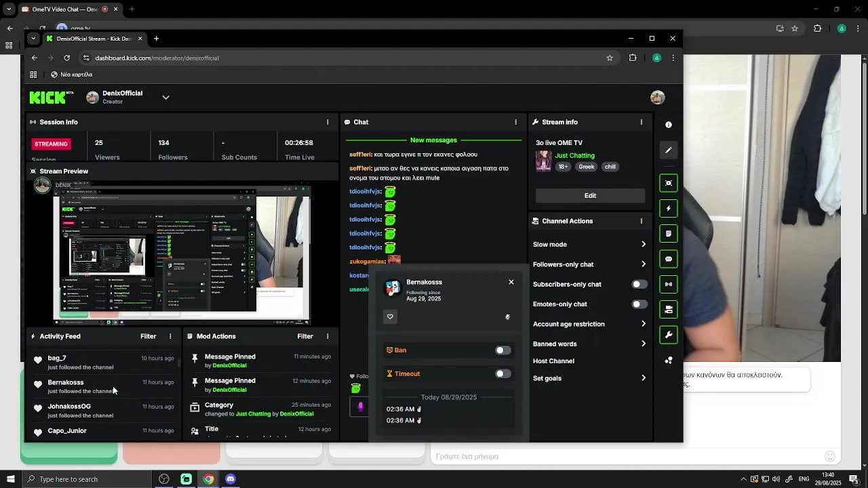Open the profile avatar at dashboard top right
This screenshot has height=488, width=868.
point(657,98)
